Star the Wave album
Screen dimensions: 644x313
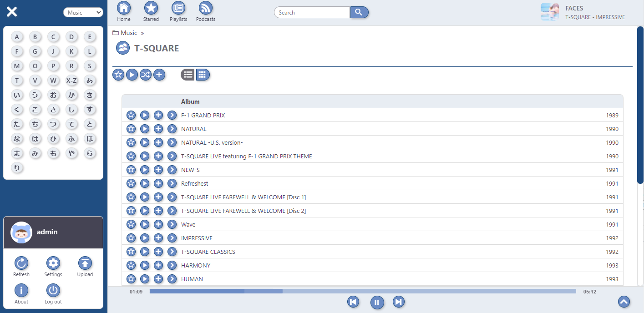tap(131, 224)
